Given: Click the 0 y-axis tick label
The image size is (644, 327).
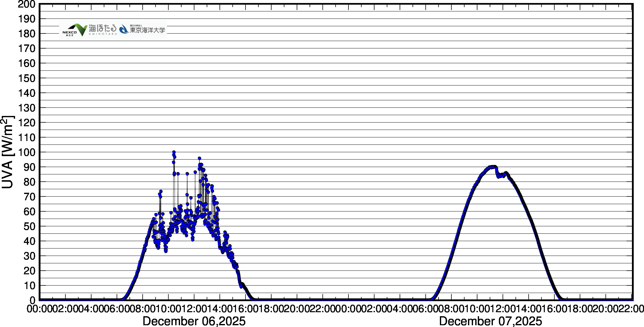Looking at the screenshot, I should click(33, 300).
